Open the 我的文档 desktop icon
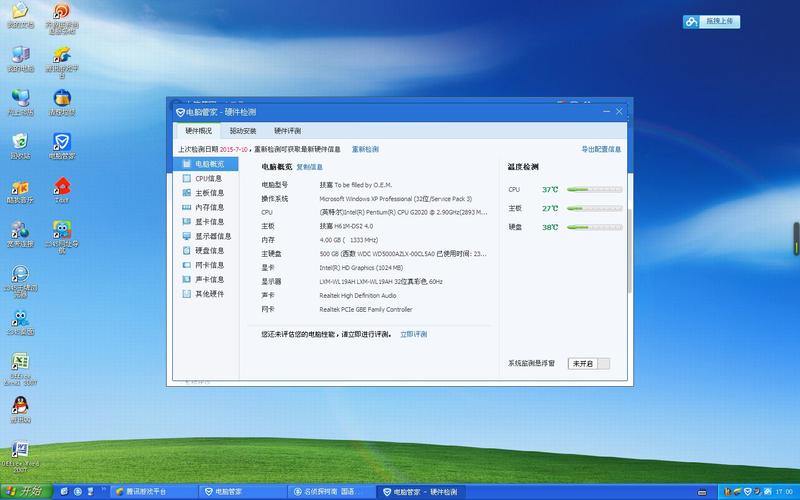 point(20,15)
